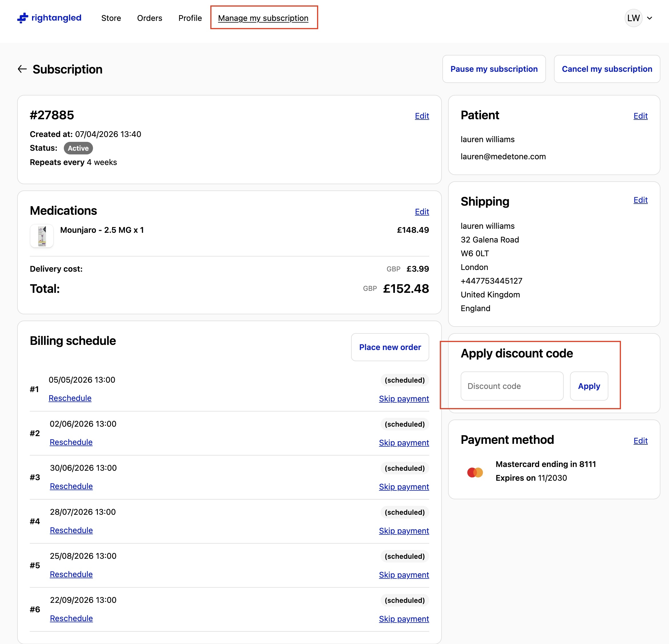Screen dimensions: 669x644
Task: Click the rightangled logo icon
Action: tap(23, 18)
